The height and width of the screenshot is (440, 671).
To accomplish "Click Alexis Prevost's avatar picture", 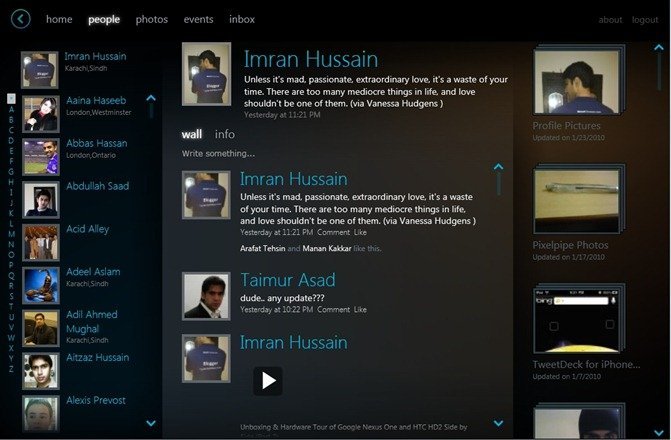I will point(41,413).
